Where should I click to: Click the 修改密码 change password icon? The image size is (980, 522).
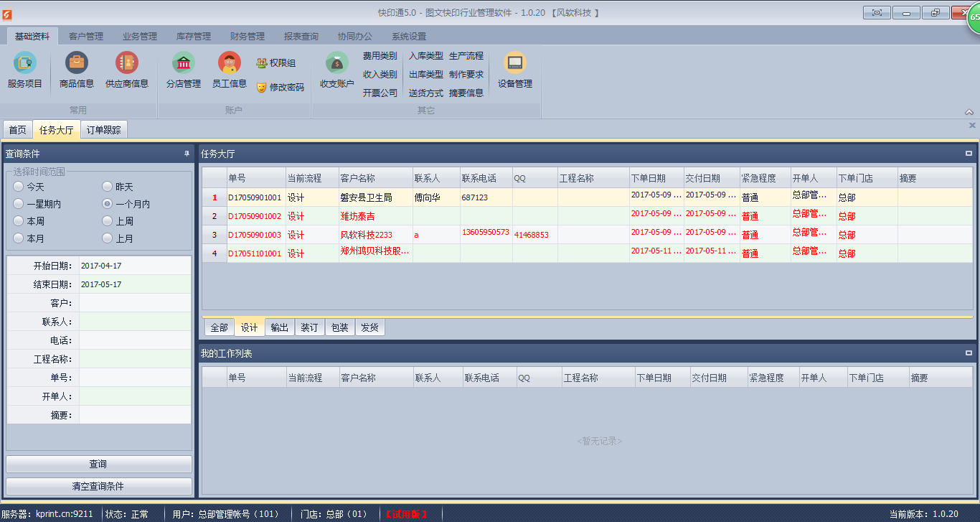point(262,87)
